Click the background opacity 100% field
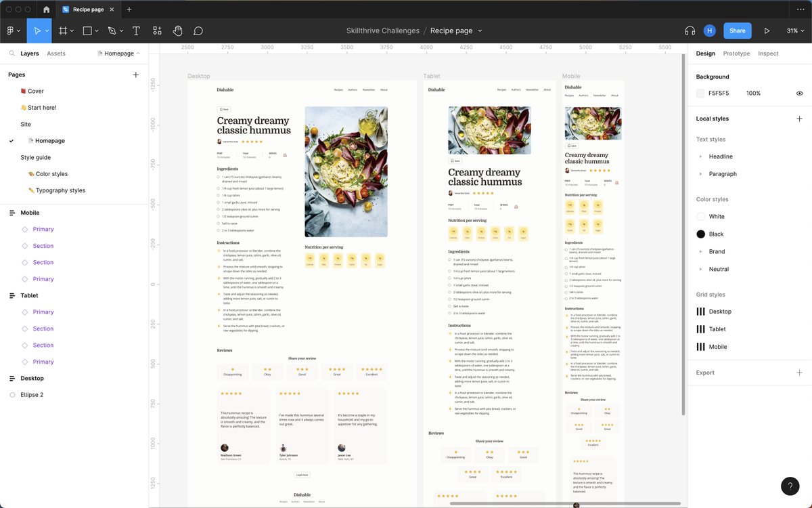This screenshot has width=812, height=508. point(753,93)
